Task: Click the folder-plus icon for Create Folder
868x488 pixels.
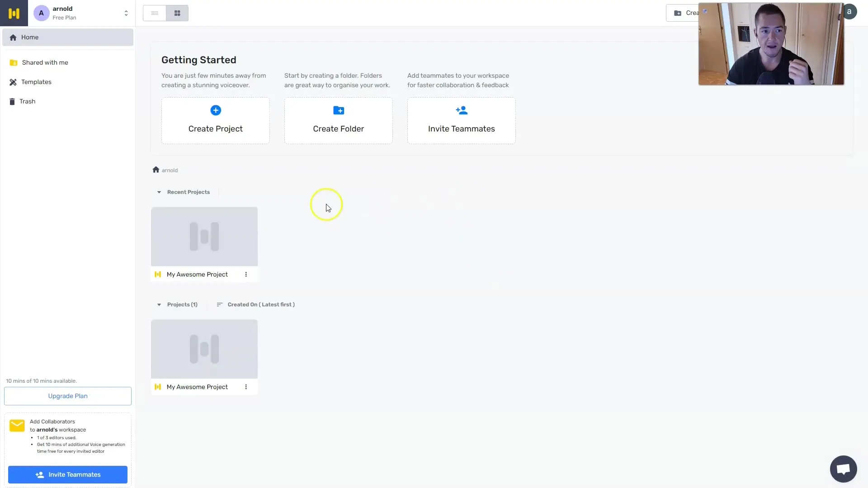Action: click(x=339, y=110)
